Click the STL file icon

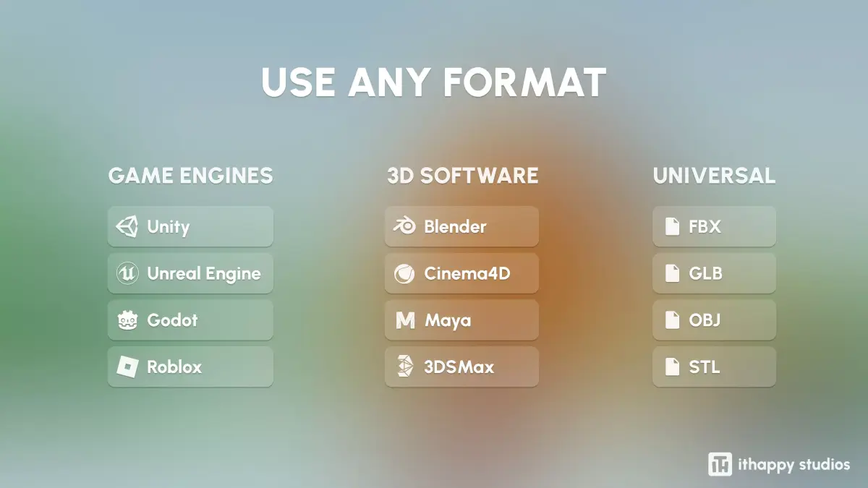coord(673,367)
